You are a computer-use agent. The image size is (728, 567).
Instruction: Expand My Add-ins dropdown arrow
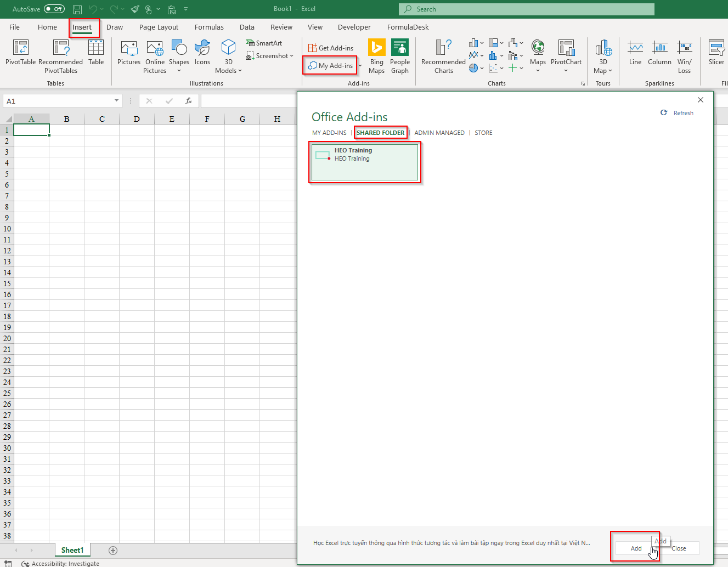pos(360,66)
